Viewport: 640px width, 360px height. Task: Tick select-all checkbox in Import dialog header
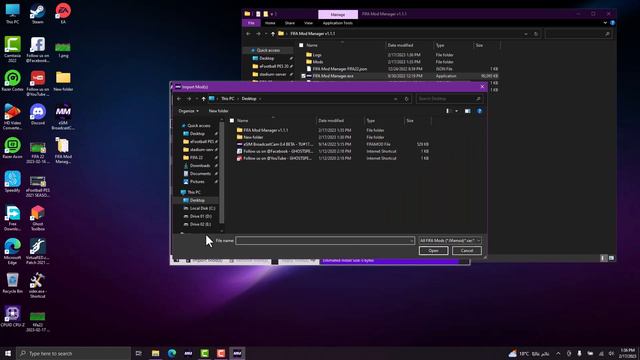point(232,121)
